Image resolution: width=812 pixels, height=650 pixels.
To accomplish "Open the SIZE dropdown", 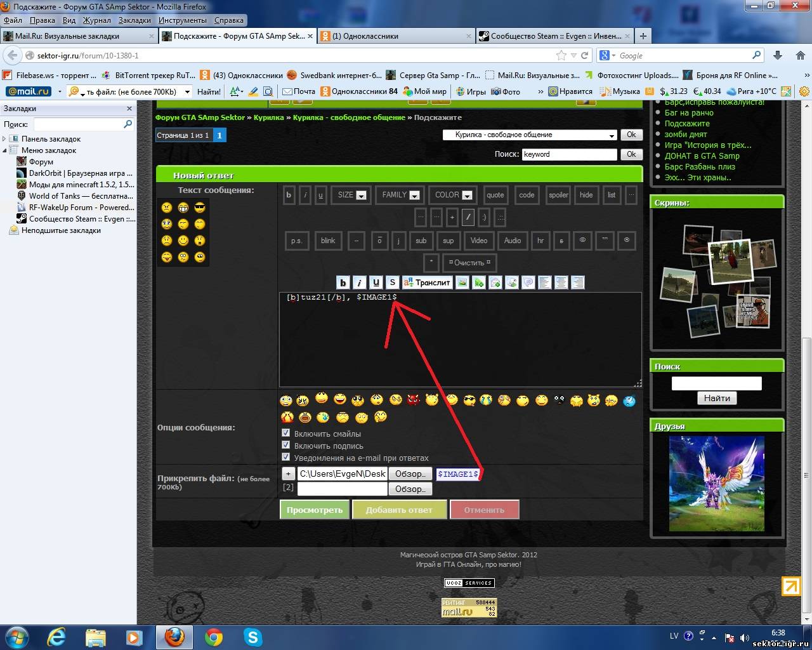I will click(352, 195).
